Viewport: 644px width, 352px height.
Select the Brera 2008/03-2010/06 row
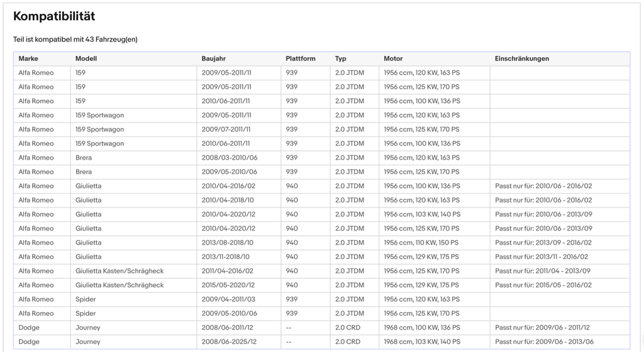[x=321, y=158]
